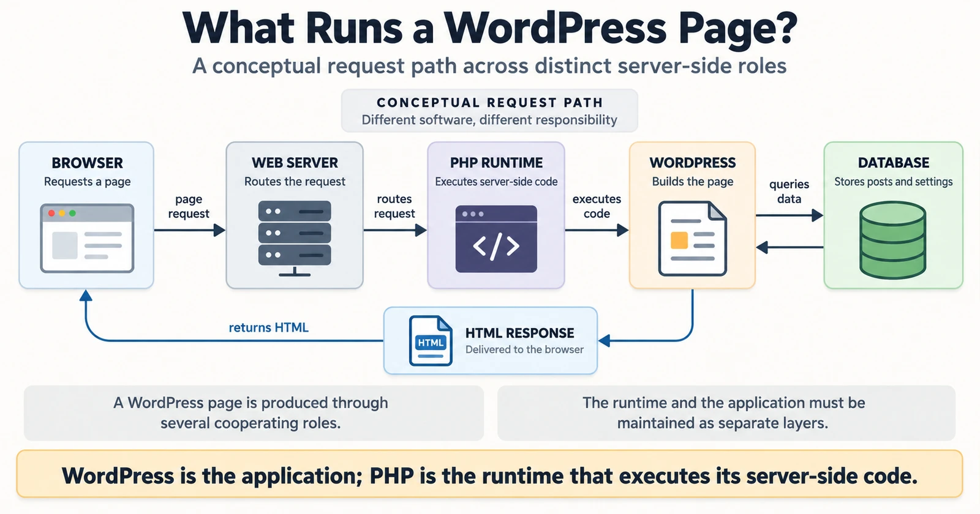This screenshot has width=980, height=514.
Task: Click the WordPress page document icon
Action: pyautogui.click(x=693, y=239)
